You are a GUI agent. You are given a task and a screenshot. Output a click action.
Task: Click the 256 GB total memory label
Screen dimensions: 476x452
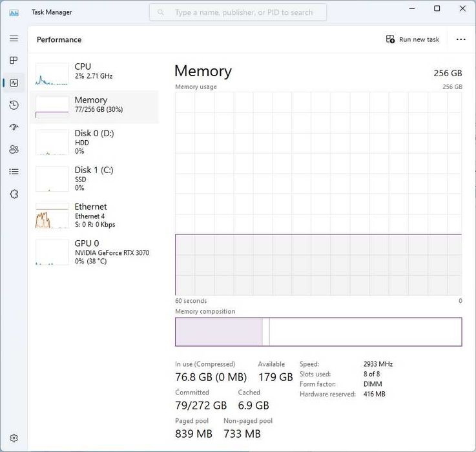pos(448,73)
